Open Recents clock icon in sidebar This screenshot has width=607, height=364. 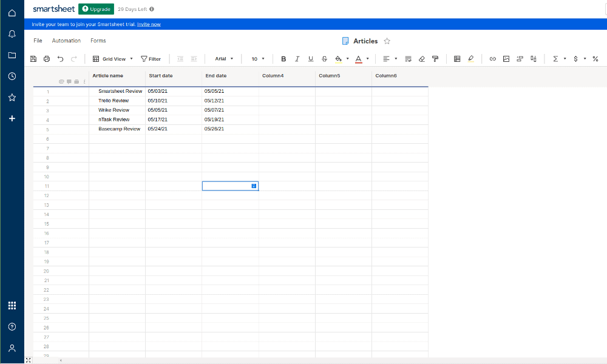coord(12,76)
